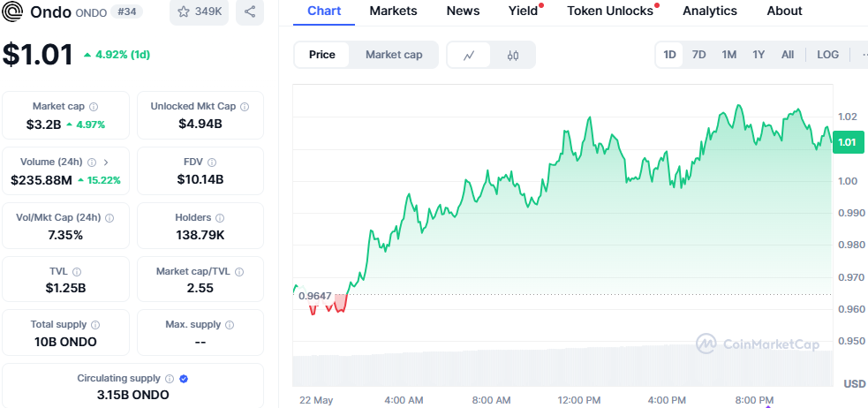The width and height of the screenshot is (868, 408).
Task: Open the Analytics tab
Action: click(710, 11)
